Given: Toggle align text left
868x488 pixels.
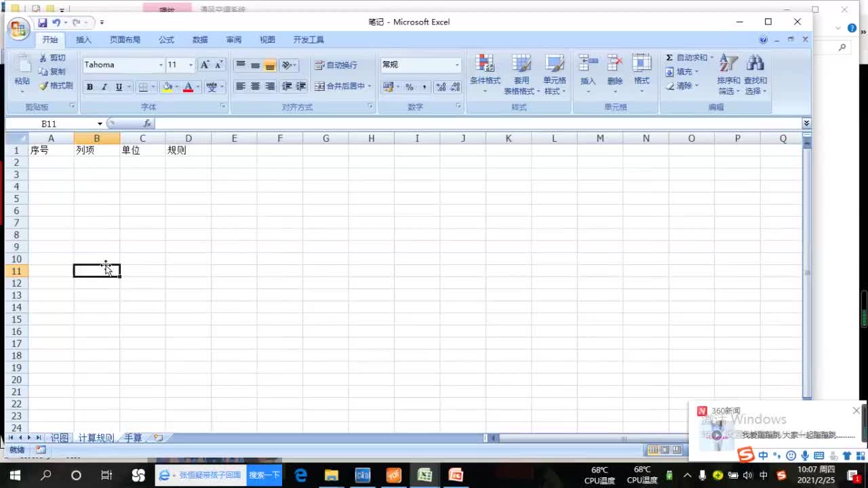Looking at the screenshot, I should pos(241,86).
